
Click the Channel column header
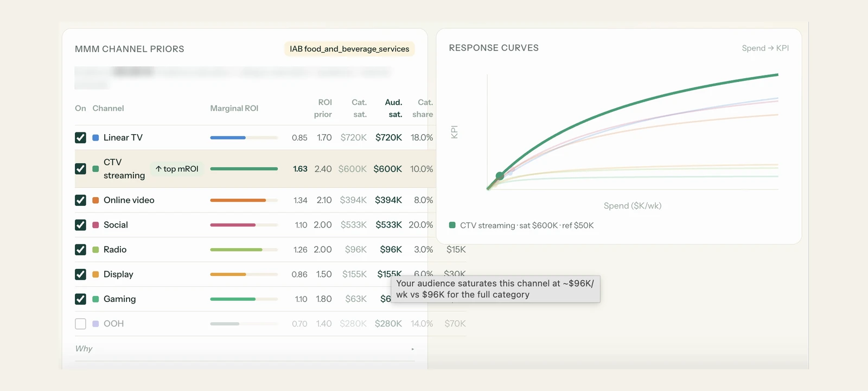pyautogui.click(x=108, y=108)
